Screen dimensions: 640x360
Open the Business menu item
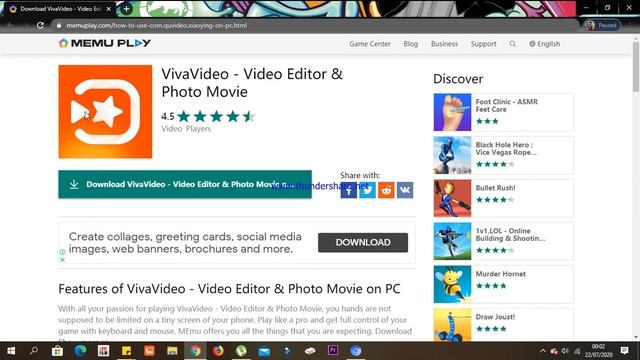click(x=444, y=44)
